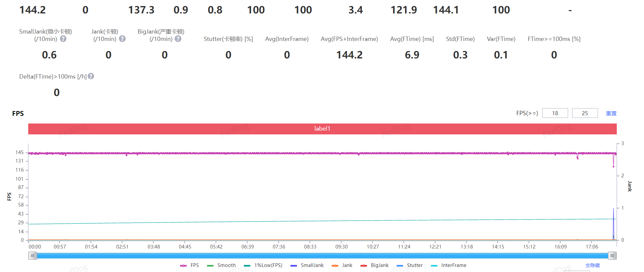The height and width of the screenshot is (272, 644).
Task: Open help icon beside BigJank metric
Action: pos(178,39)
